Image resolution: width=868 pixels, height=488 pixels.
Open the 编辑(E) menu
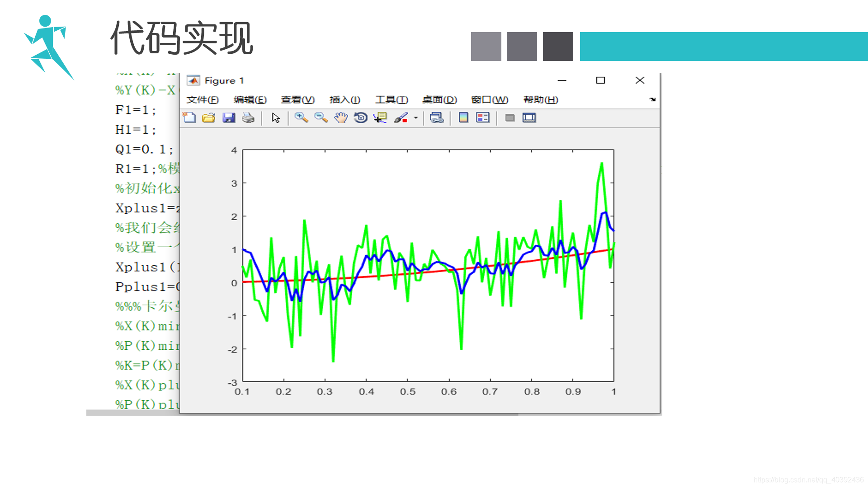tap(250, 100)
